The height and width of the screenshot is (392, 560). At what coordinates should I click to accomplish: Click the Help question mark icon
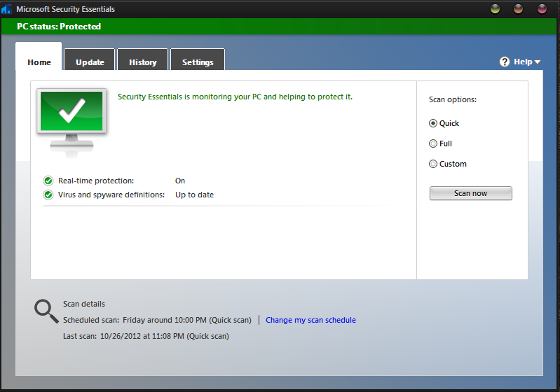click(x=505, y=62)
